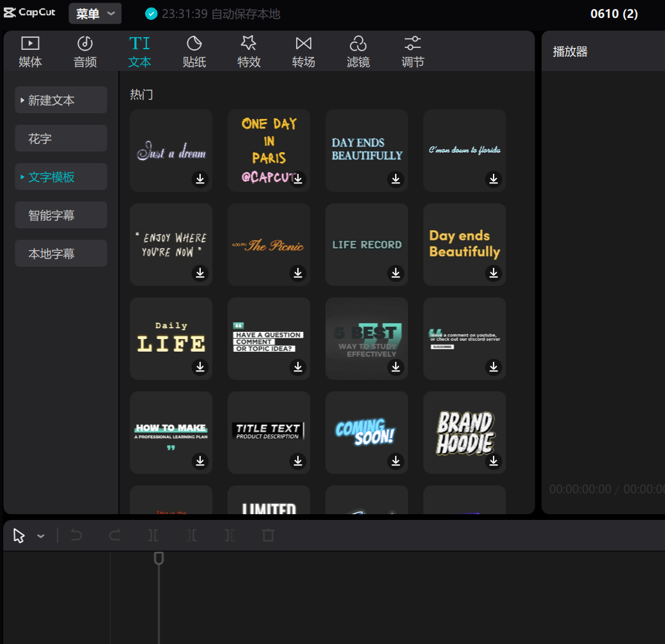Download the BRAND HOODIE template
Viewport: 665px width, 644px height.
[494, 460]
